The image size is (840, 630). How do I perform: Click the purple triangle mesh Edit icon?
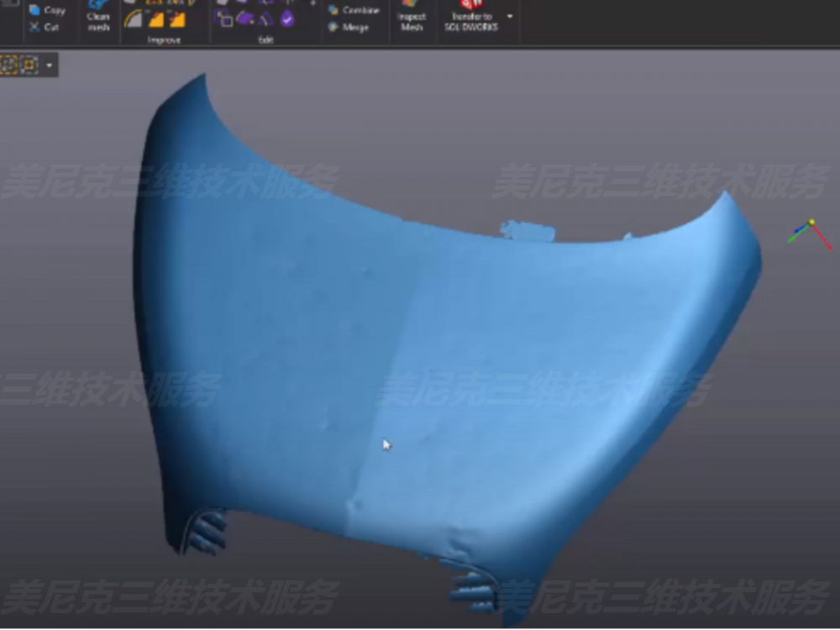click(266, 18)
